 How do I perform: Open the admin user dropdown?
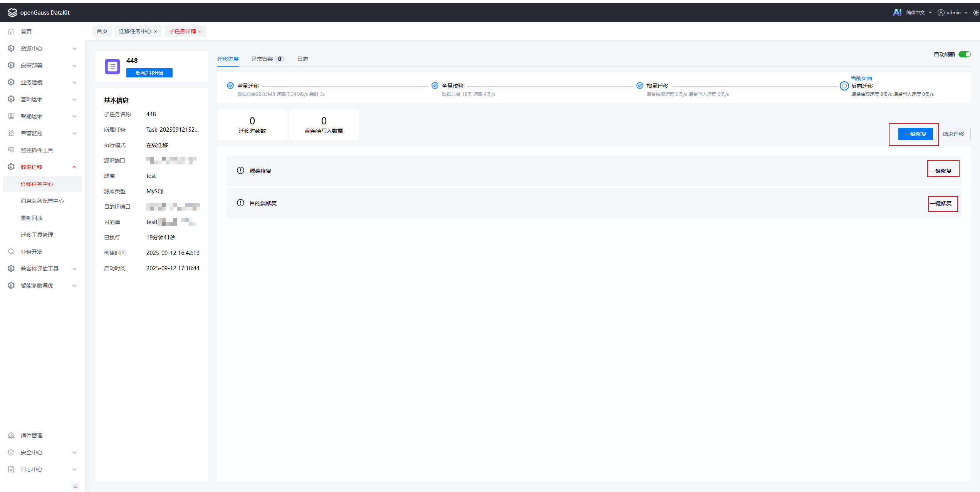click(x=953, y=13)
